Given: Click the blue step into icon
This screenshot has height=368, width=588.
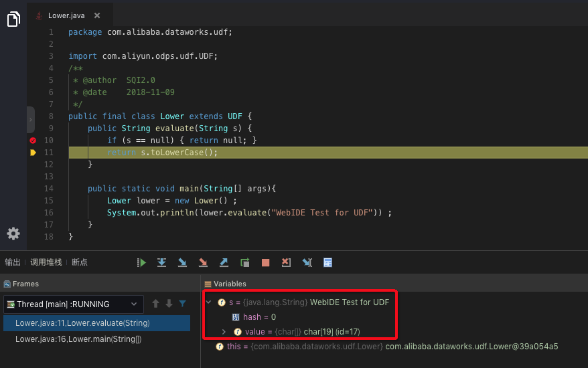Looking at the screenshot, I should pyautogui.click(x=182, y=263).
